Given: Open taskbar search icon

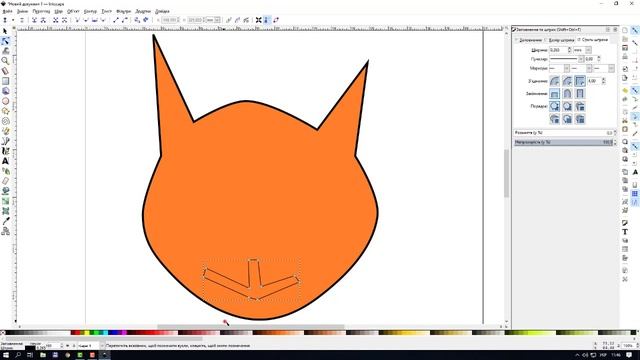Looking at the screenshot, I should click(18, 355).
